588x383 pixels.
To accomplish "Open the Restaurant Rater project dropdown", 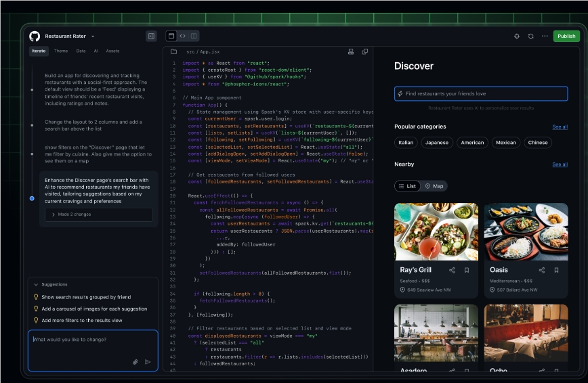I will coord(93,37).
